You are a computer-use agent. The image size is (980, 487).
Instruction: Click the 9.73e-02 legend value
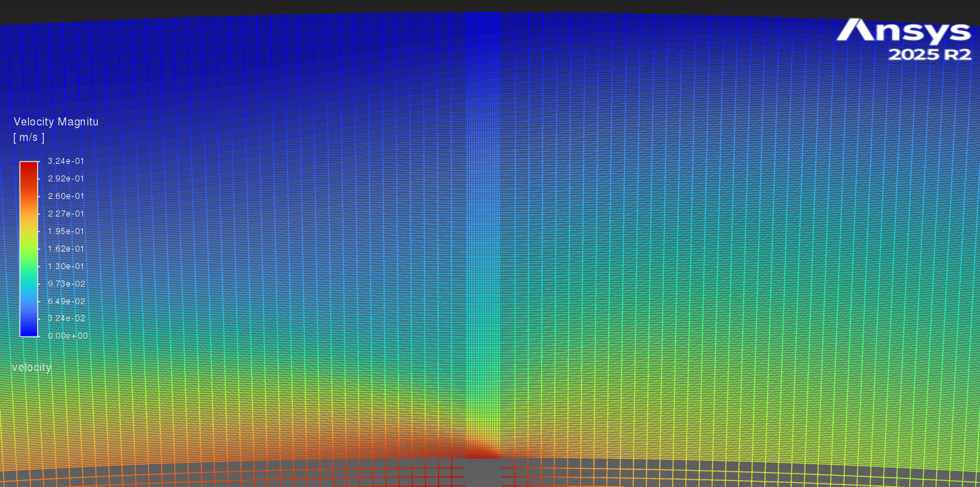tap(66, 284)
